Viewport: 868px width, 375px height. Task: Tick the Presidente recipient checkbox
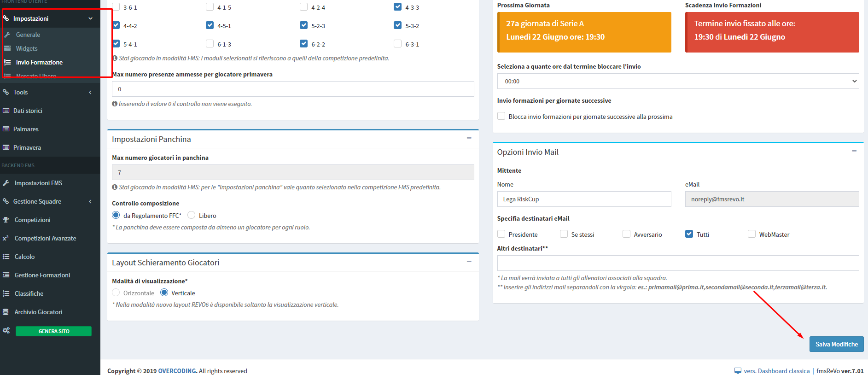(x=501, y=234)
